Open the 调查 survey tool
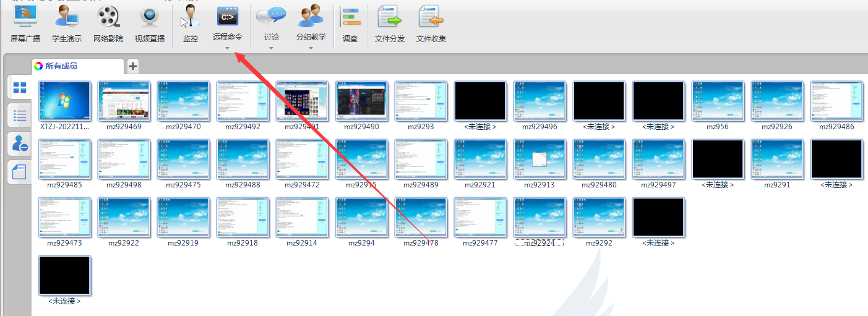 coord(350,25)
